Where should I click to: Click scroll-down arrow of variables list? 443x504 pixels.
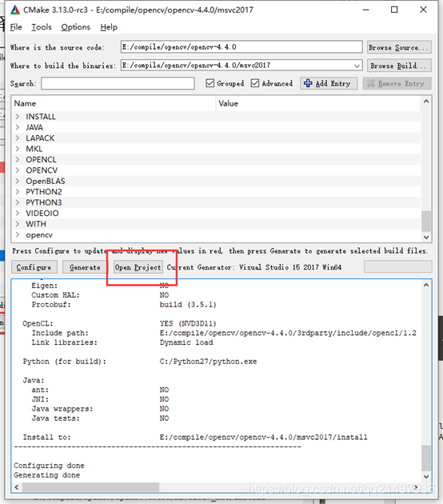coord(426,238)
